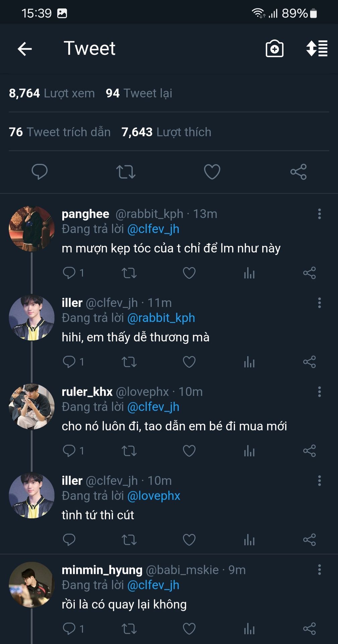The image size is (338, 644).
Task: Retweet the main tweet
Action: [126, 172]
